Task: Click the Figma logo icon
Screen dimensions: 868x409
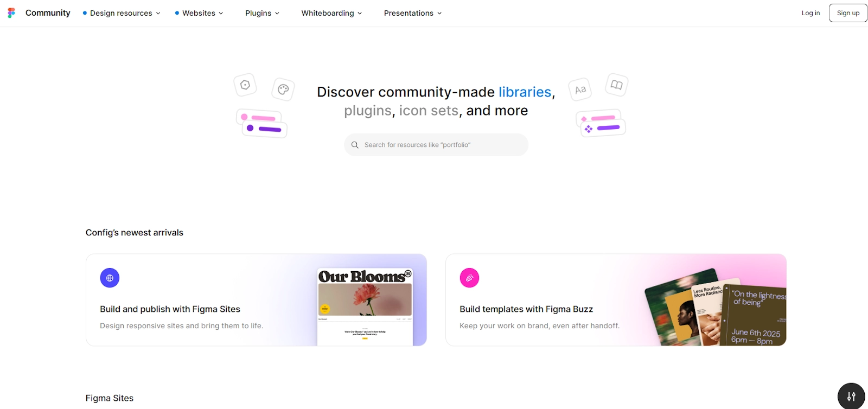Action: (x=11, y=13)
